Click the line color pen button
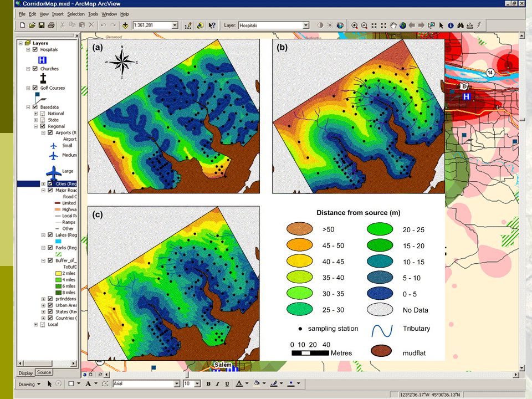The width and height of the screenshot is (532, 399). coord(274,383)
